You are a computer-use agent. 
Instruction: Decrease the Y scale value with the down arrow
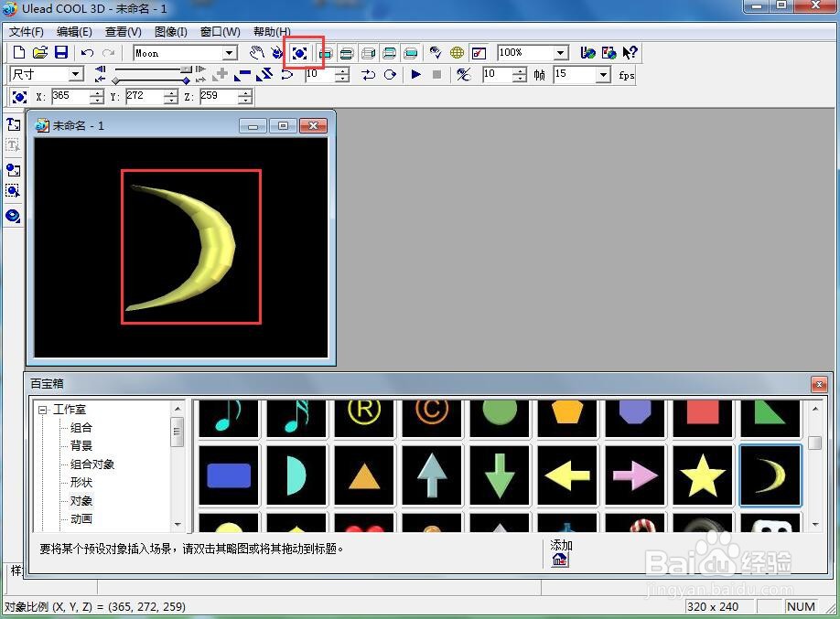point(171,101)
